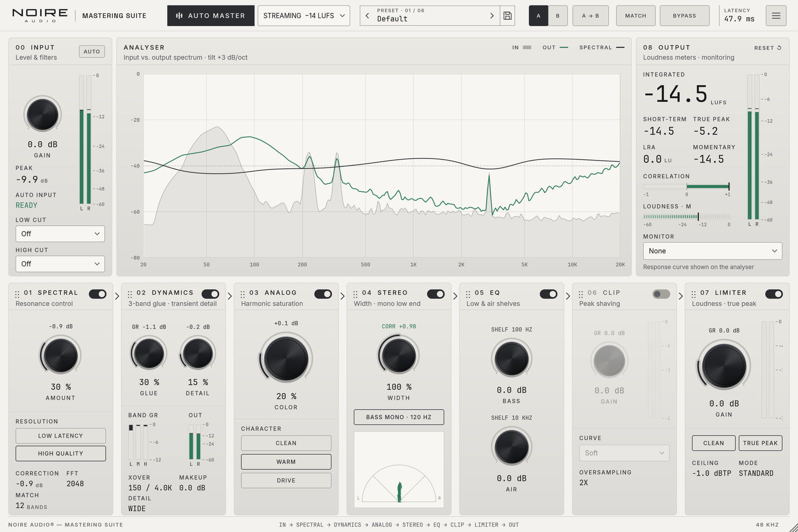This screenshot has height=532, width=798.
Task: Click the chain arrow between Analog and Stereo
Action: [343, 296]
